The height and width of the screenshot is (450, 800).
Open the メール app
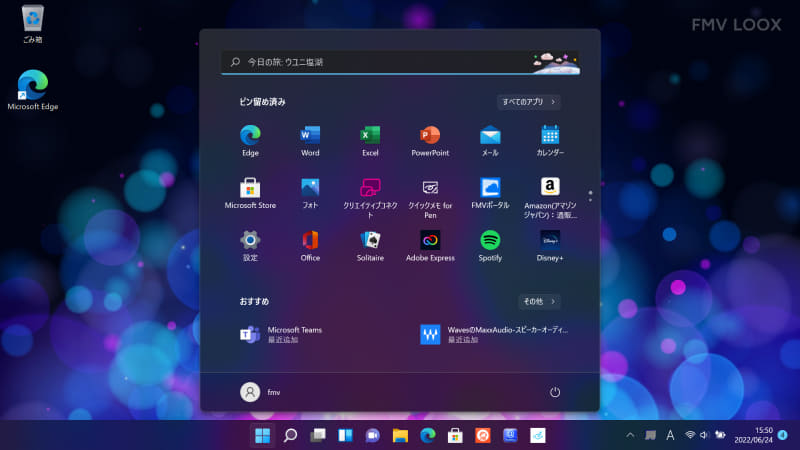(490, 141)
